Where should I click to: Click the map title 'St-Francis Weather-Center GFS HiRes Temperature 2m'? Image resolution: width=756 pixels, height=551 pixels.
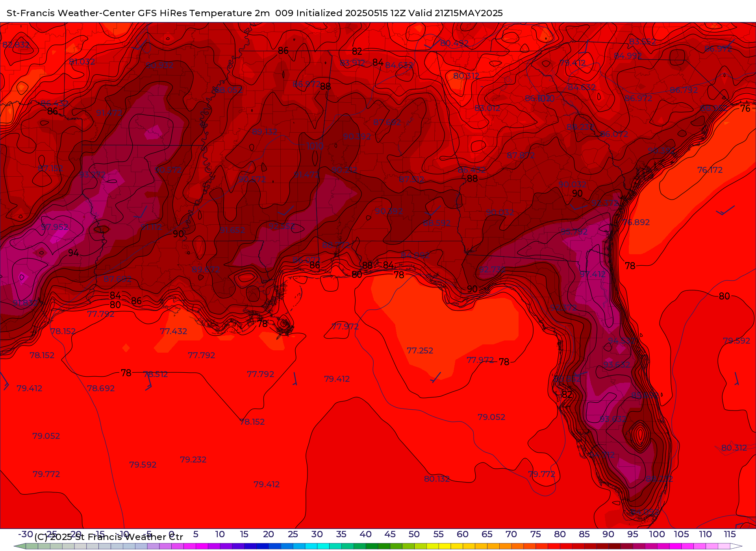point(138,13)
